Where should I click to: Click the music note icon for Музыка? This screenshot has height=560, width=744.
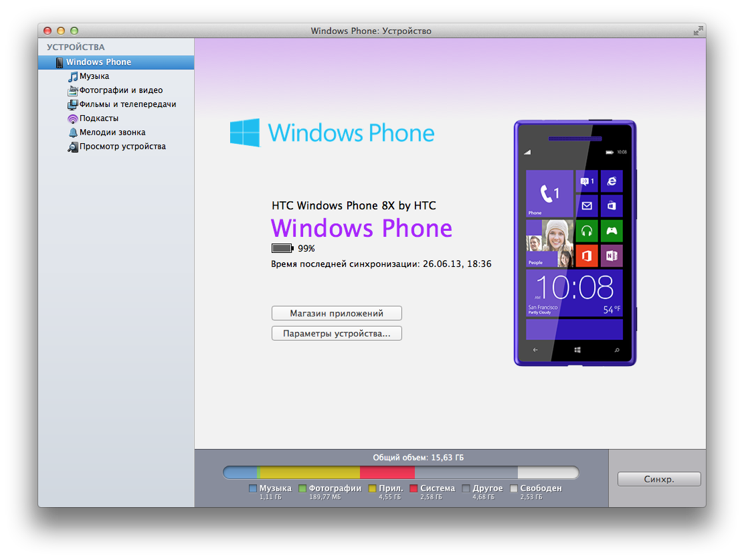point(73,76)
